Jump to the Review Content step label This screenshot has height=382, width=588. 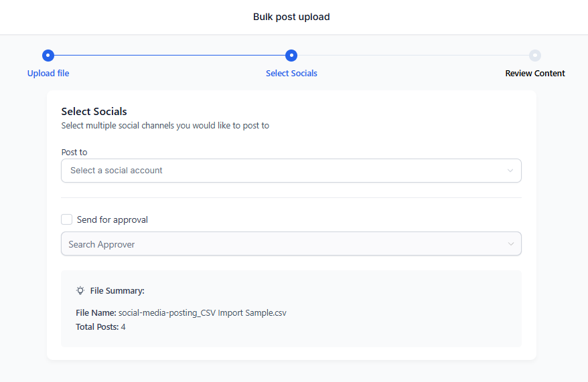(535, 74)
